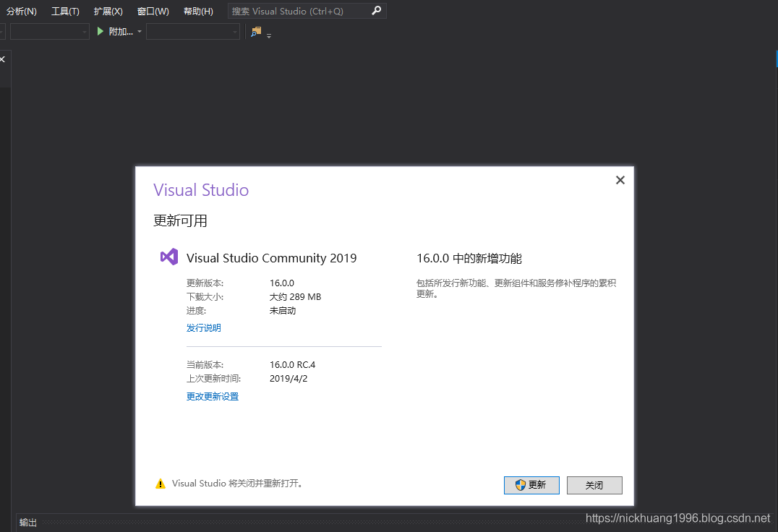Image resolution: width=778 pixels, height=532 pixels.
Task: Click the magnifier search icon
Action: click(x=377, y=10)
